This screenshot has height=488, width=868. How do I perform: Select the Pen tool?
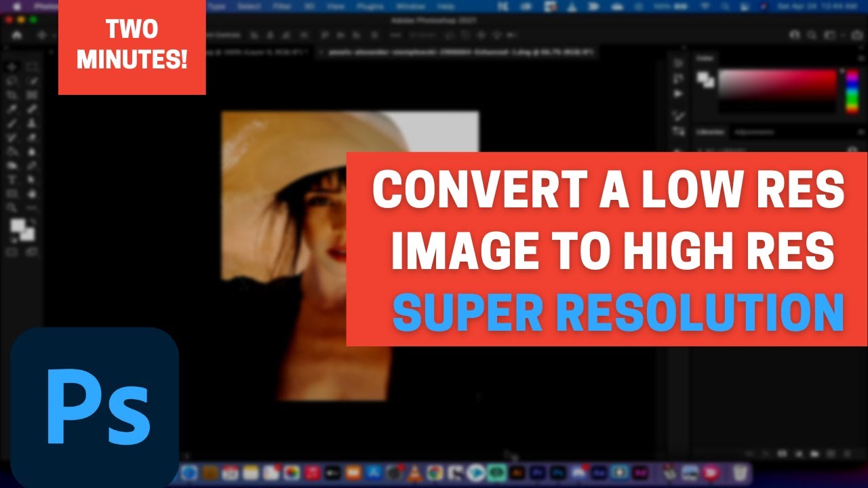[x=31, y=164]
